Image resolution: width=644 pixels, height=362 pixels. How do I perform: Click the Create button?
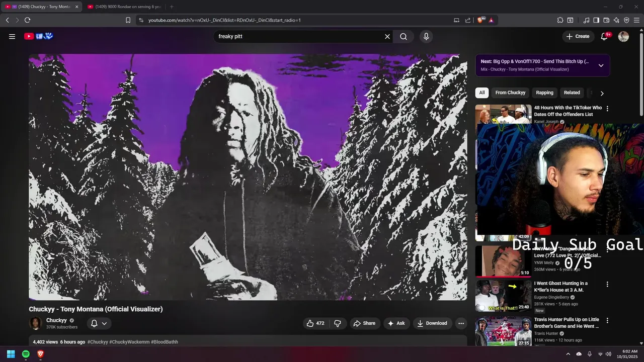[578, 36]
